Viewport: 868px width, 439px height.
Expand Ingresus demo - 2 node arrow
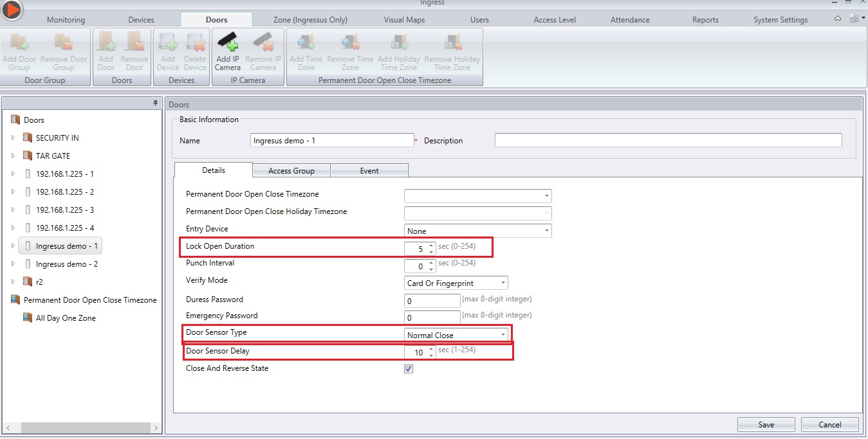coord(13,264)
